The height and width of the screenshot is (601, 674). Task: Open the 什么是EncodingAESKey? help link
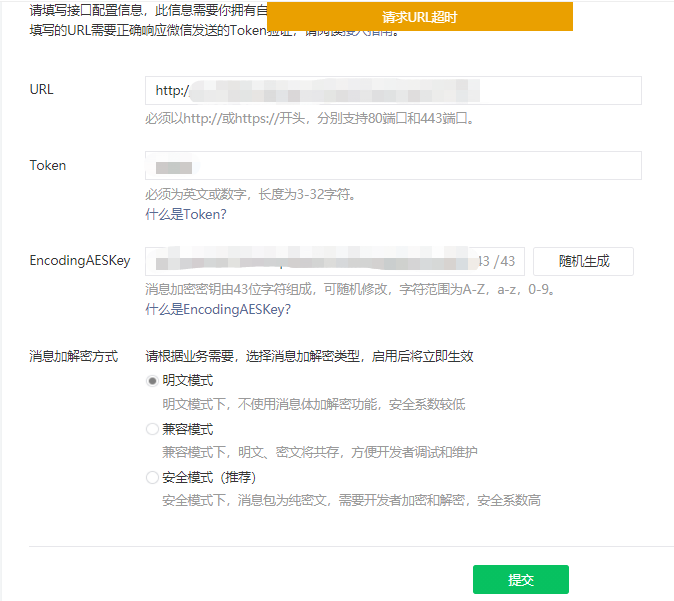(x=218, y=309)
